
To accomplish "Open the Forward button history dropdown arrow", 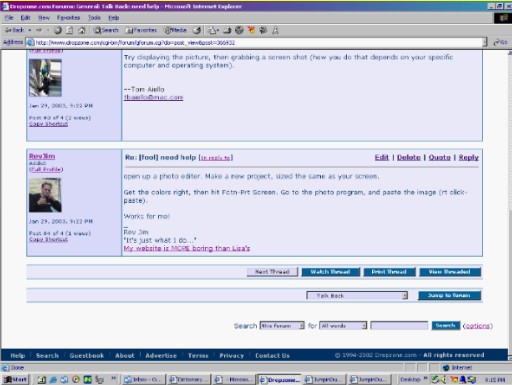I will pyautogui.click(x=48, y=30).
